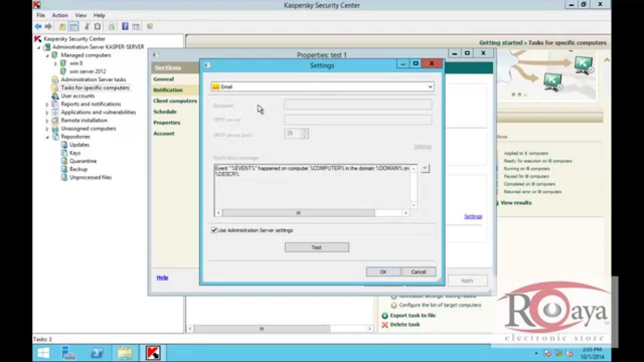Open the File menu
This screenshot has width=644, height=362.
pos(41,15)
